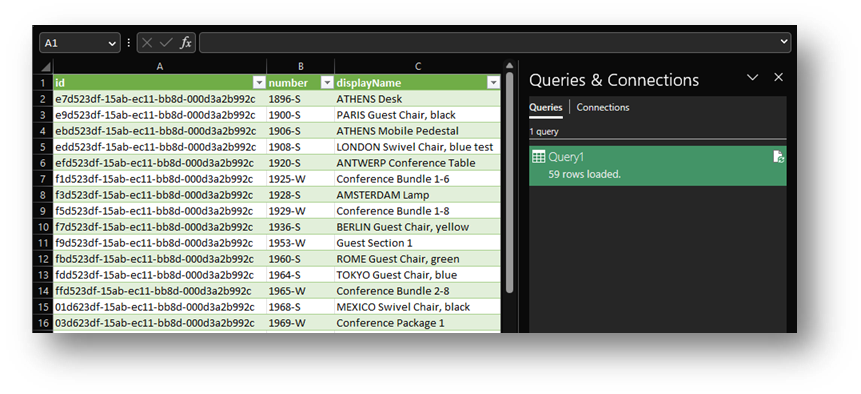Click id cell starting with 03d623df
This screenshot has width=861, height=394.
click(x=160, y=323)
